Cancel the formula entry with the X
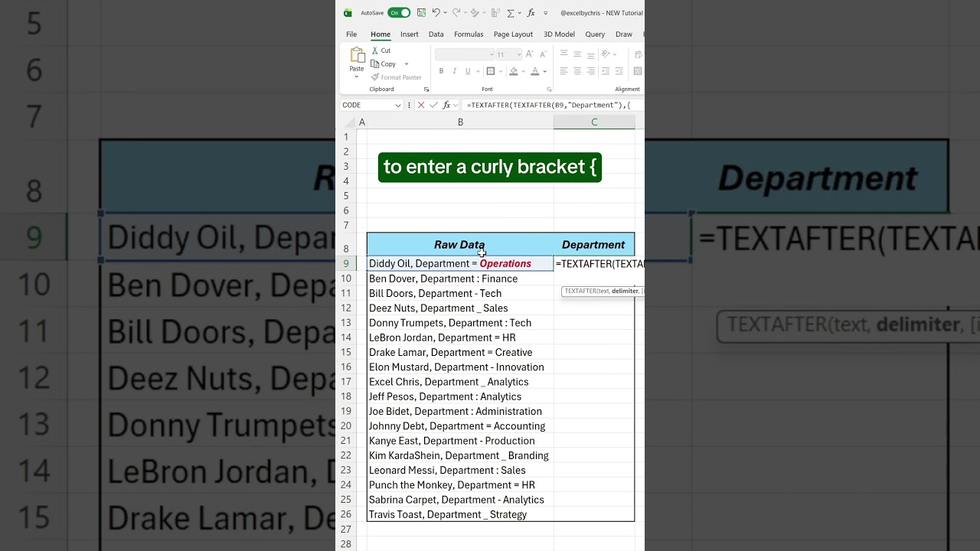This screenshot has height=551, width=980. 421,105
